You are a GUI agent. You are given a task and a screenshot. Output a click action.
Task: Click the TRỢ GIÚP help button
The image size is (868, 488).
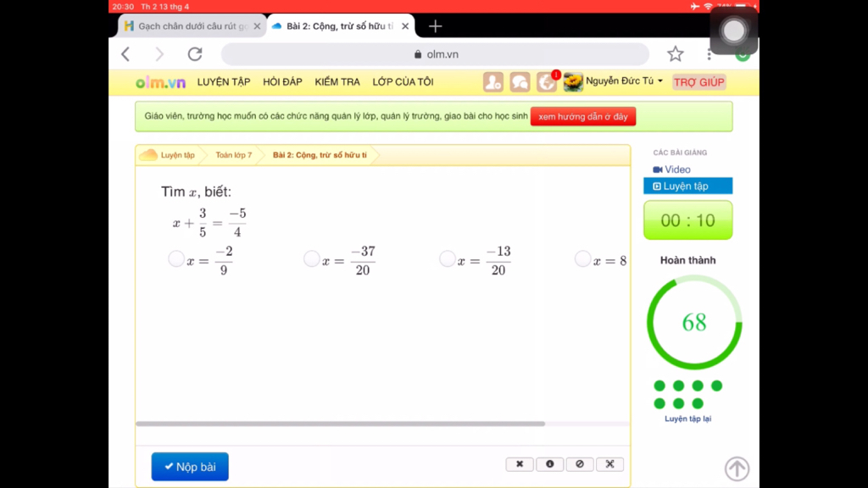click(698, 82)
